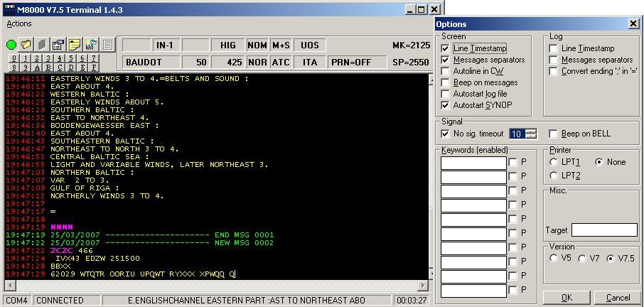Image resolution: width=644 pixels, height=307 pixels.
Task: Click the terminal horizontal scrollbar track
Action: [218, 285]
